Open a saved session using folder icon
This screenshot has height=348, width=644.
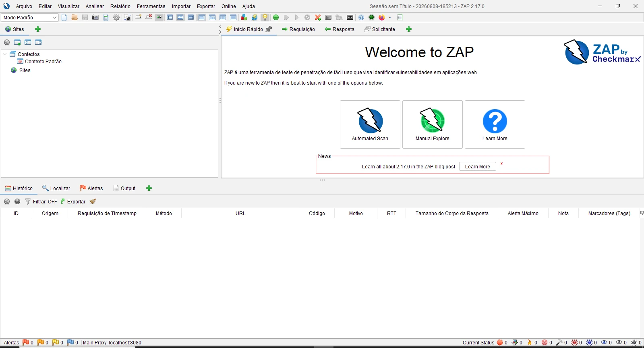tap(75, 17)
